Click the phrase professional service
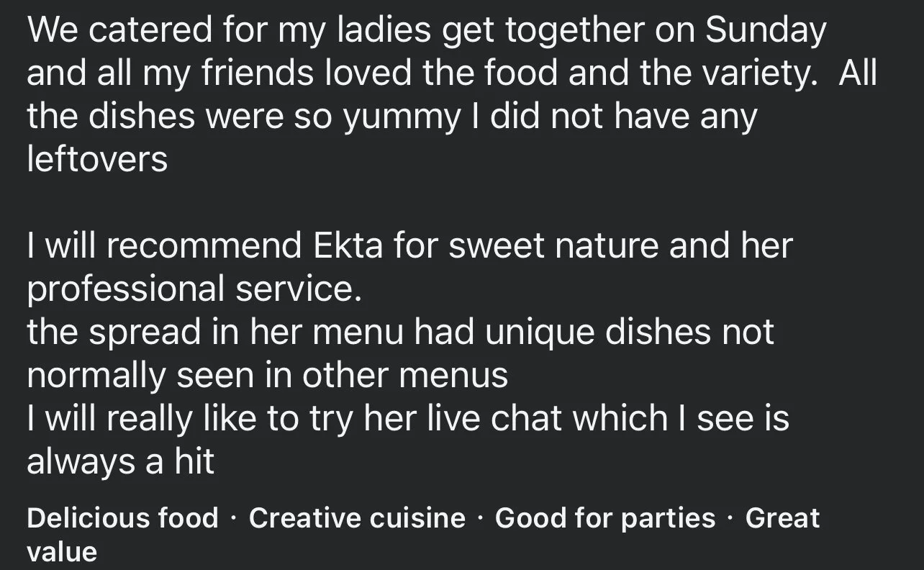 pyautogui.click(x=191, y=289)
